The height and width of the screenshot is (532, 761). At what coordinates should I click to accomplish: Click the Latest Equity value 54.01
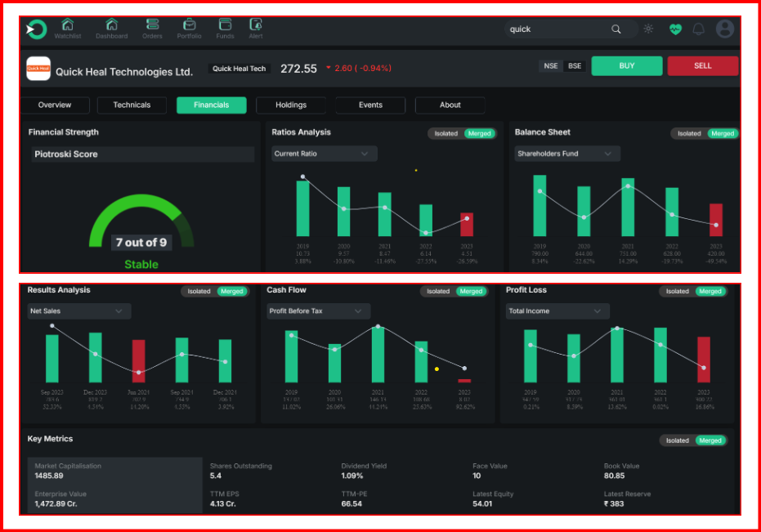482,504
